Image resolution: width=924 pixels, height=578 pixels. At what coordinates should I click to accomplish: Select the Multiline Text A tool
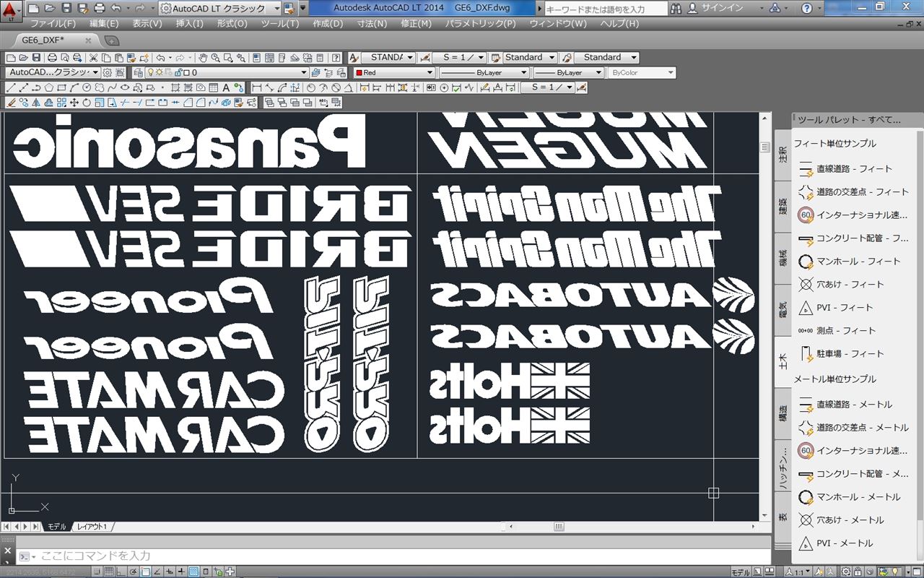pyautogui.click(x=225, y=87)
